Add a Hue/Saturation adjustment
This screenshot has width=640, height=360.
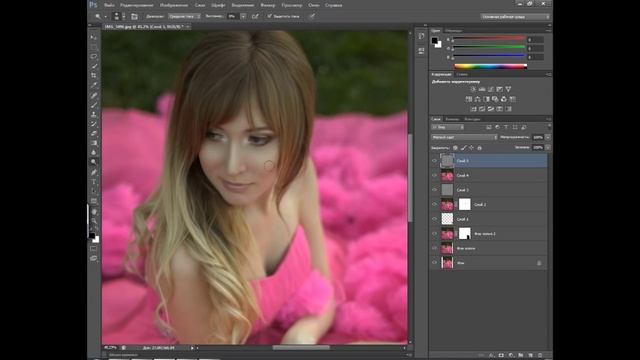[469, 99]
